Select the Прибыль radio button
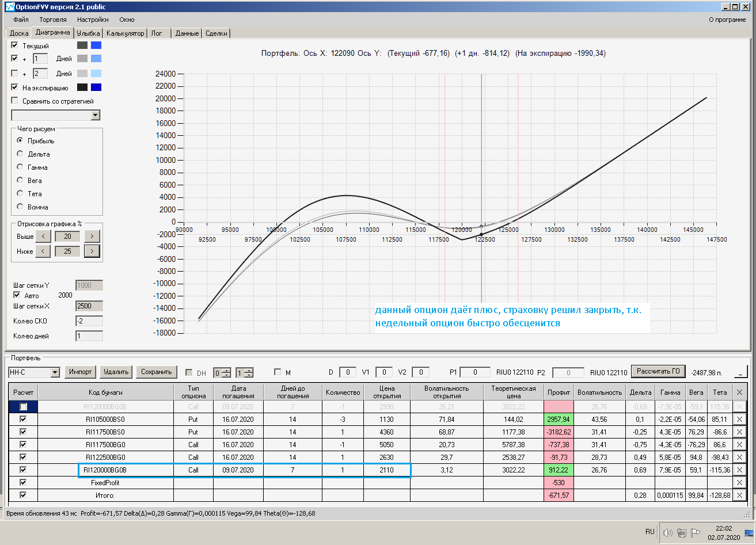This screenshot has height=545, width=756. pos(21,140)
